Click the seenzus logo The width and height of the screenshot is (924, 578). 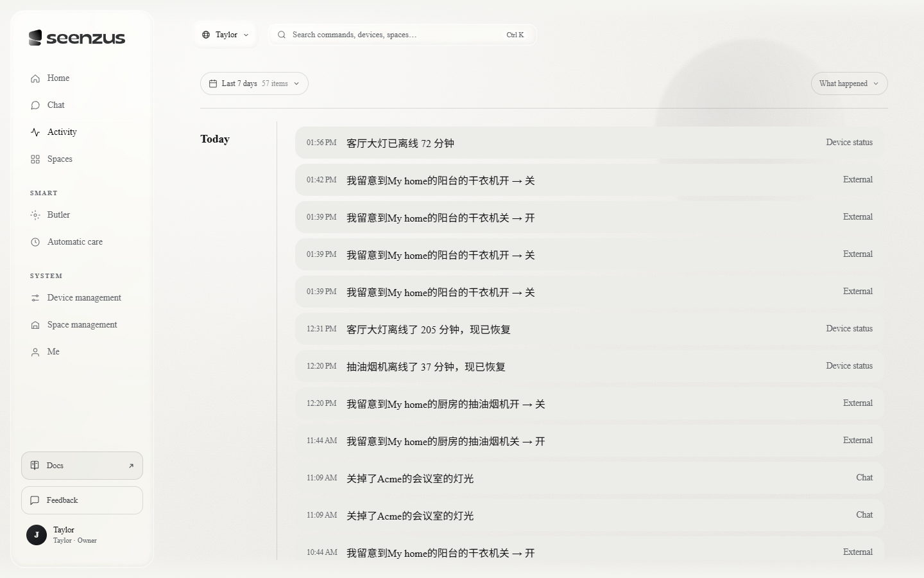point(77,38)
